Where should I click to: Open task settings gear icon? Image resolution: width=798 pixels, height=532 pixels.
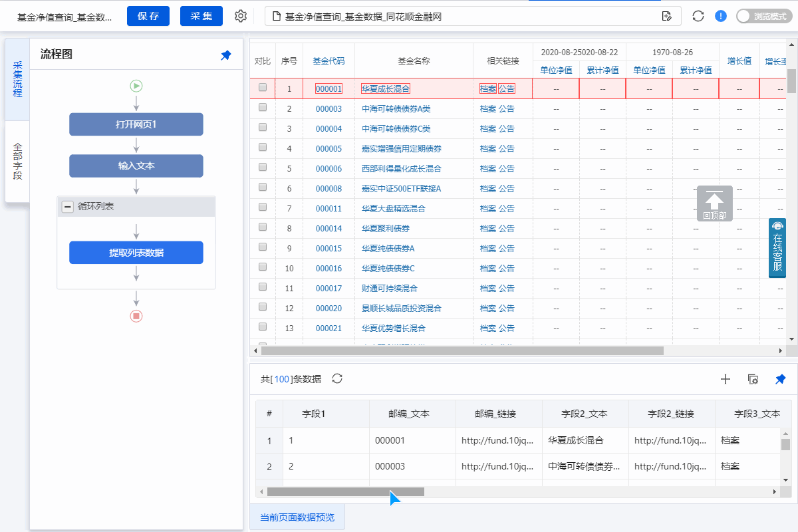pyautogui.click(x=241, y=16)
